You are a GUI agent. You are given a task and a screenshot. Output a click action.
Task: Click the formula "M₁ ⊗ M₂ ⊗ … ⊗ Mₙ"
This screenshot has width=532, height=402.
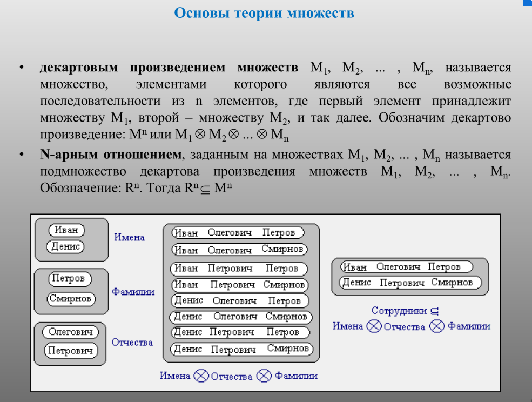(232, 135)
